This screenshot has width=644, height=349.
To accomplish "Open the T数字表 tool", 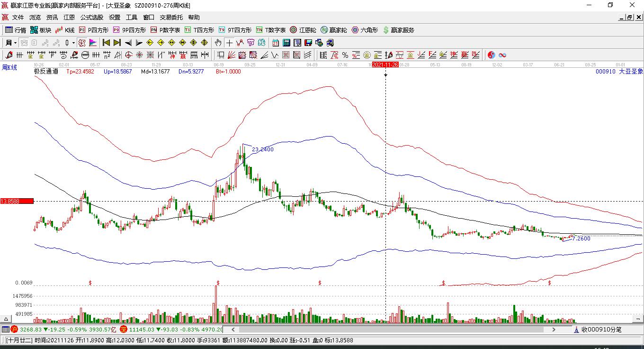I will pyautogui.click(x=271, y=30).
